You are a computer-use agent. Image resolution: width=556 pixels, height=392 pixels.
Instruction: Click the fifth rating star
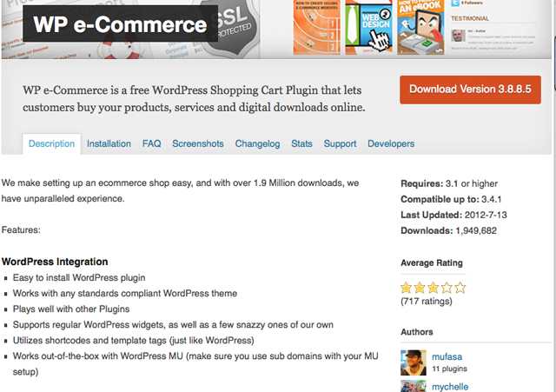[460, 286]
